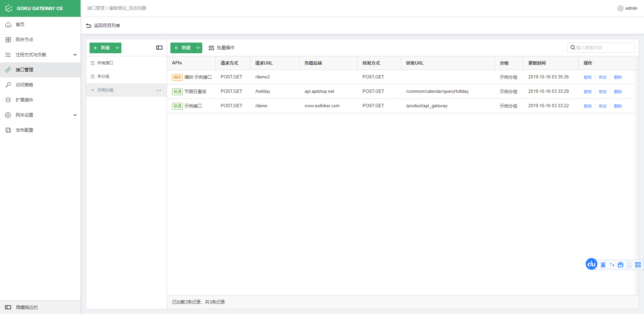This screenshot has height=314, width=644.
Task: Select 接口管理 in the sidebar
Action: click(40, 70)
